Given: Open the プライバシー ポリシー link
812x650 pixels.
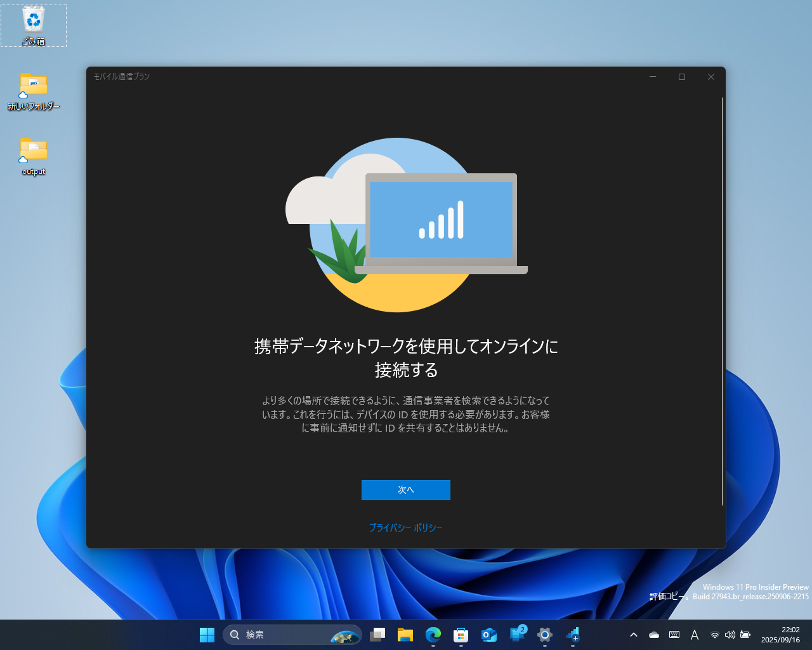Looking at the screenshot, I should pos(405,527).
